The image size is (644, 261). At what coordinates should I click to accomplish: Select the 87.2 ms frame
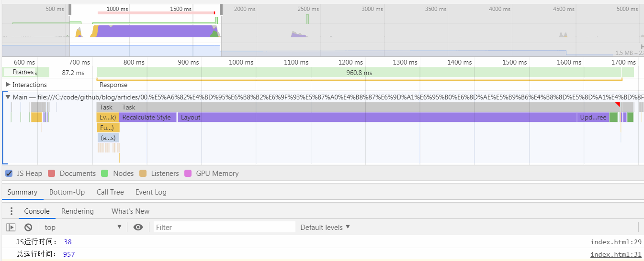[x=73, y=73]
